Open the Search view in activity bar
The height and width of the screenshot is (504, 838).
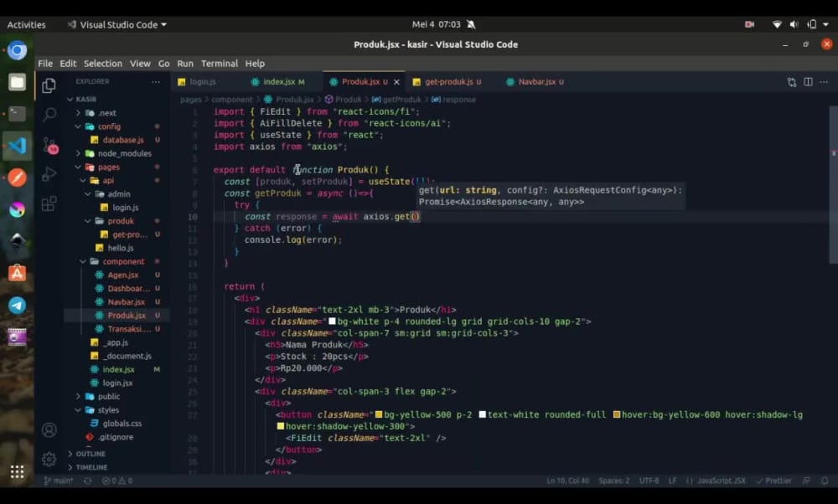49,114
